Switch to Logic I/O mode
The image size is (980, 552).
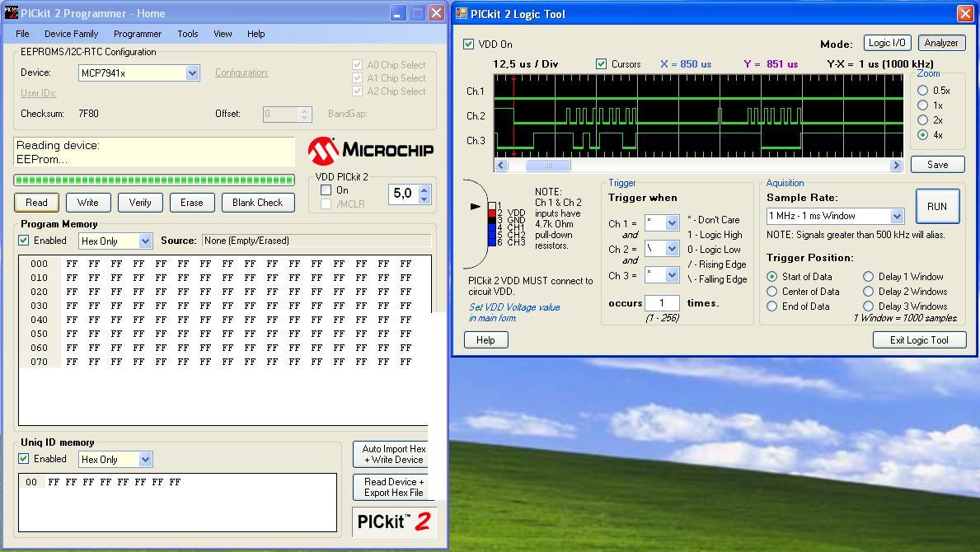pos(887,43)
